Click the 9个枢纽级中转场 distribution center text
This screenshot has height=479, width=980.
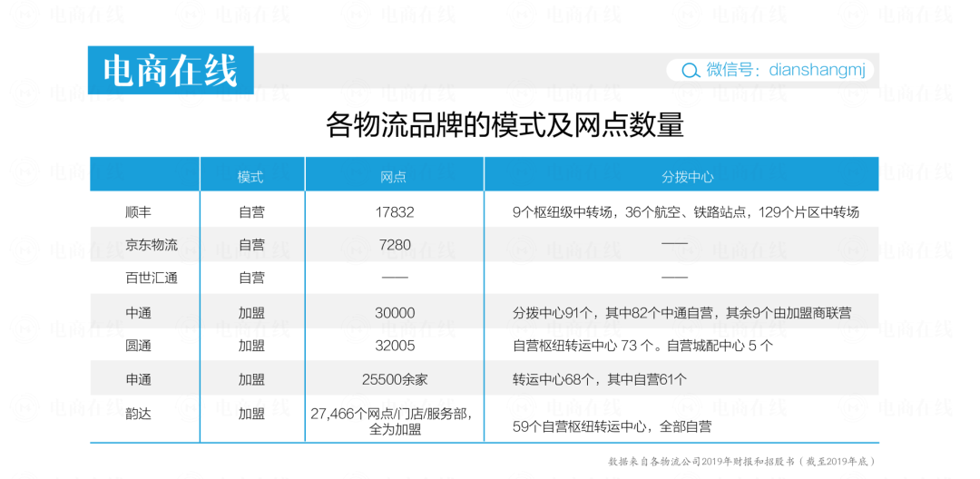[x=686, y=212]
